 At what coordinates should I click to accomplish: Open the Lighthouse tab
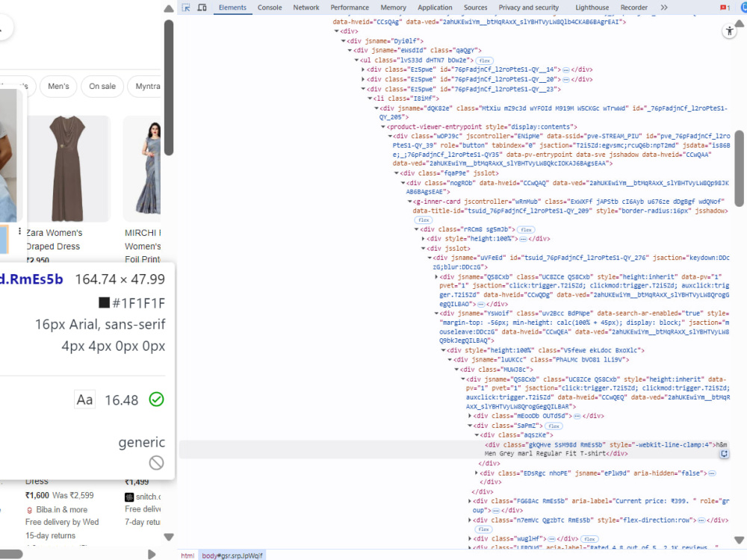tap(592, 7)
